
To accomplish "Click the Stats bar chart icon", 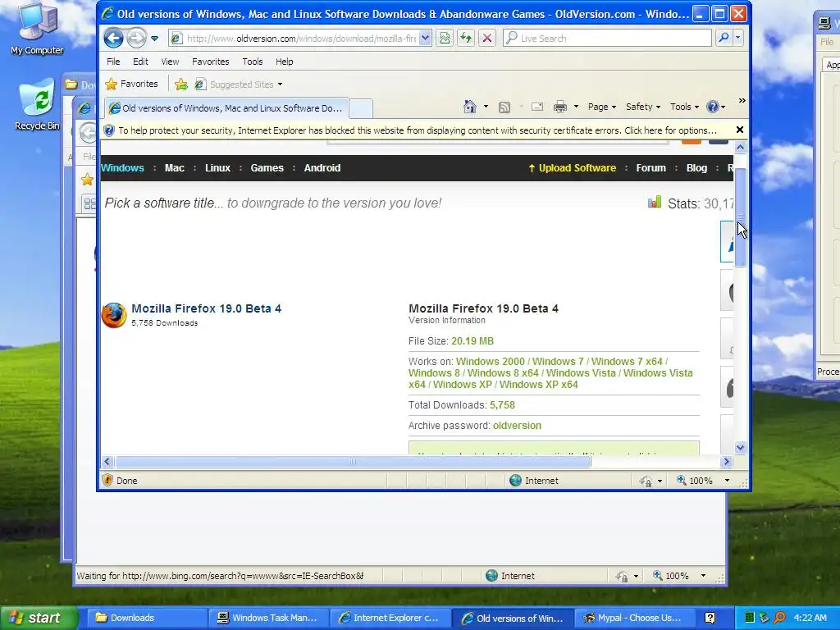I will pyautogui.click(x=655, y=202).
